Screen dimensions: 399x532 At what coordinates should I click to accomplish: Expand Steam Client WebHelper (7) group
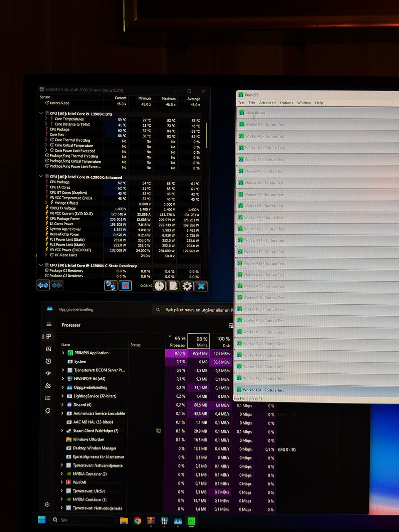[62, 431]
